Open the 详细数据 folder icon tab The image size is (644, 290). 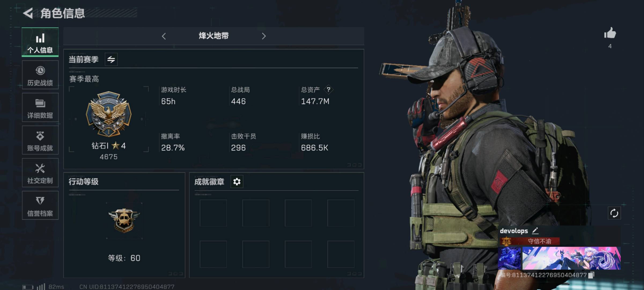(x=40, y=108)
